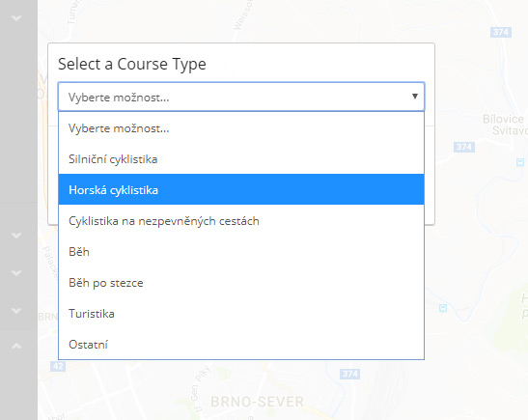Screen dimensions: 528x420
Task: Click the BRNO-SEVER district map label
Action: coord(258,402)
